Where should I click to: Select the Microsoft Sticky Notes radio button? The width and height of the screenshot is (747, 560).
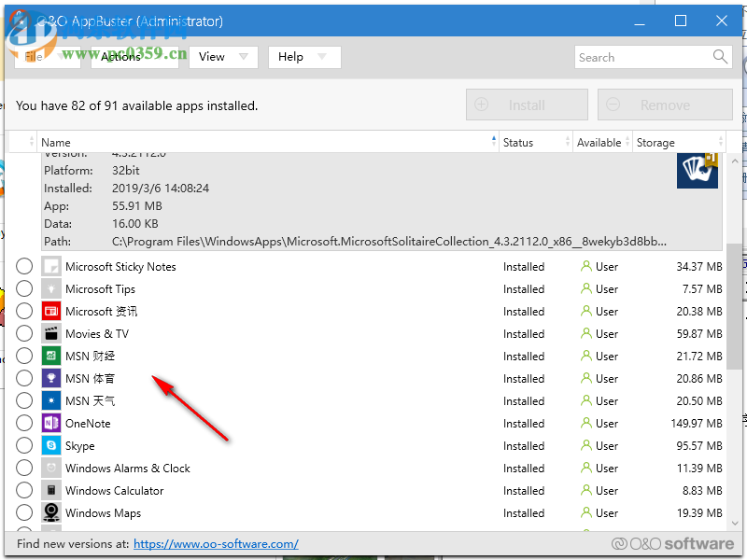(x=24, y=267)
